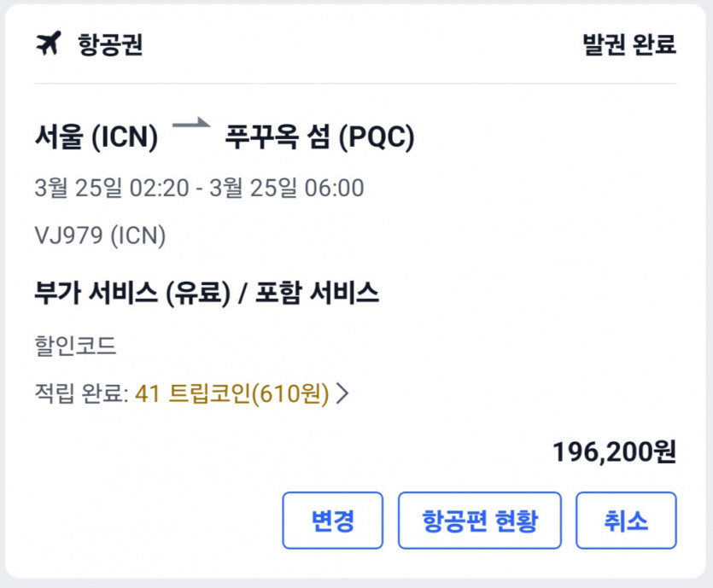This screenshot has height=588, width=713.
Task: Click the 할인코드 label
Action: (x=76, y=346)
